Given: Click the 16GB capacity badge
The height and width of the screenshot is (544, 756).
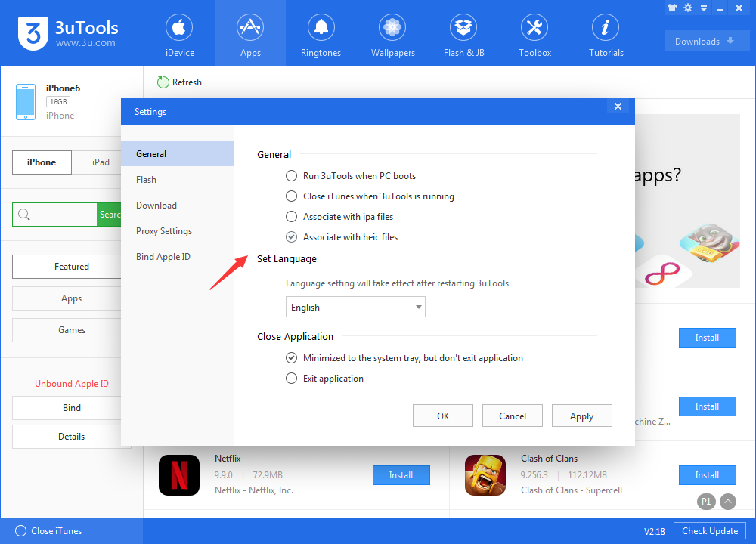Looking at the screenshot, I should (58, 102).
